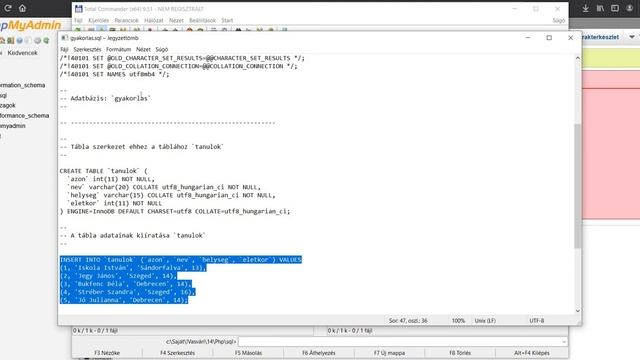Click the F5 Másolás button
Viewport: 640px width, 360px height.
(248, 353)
